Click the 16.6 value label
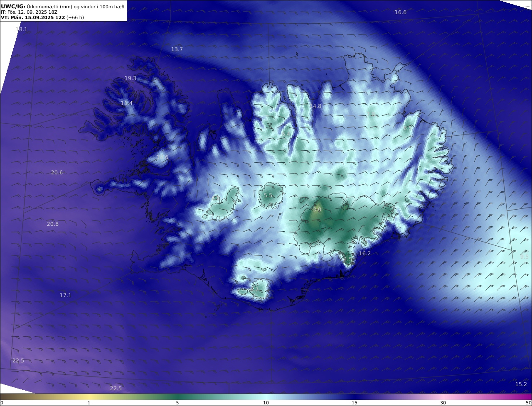Viewport: 532px width, 406px height. pyautogui.click(x=400, y=12)
